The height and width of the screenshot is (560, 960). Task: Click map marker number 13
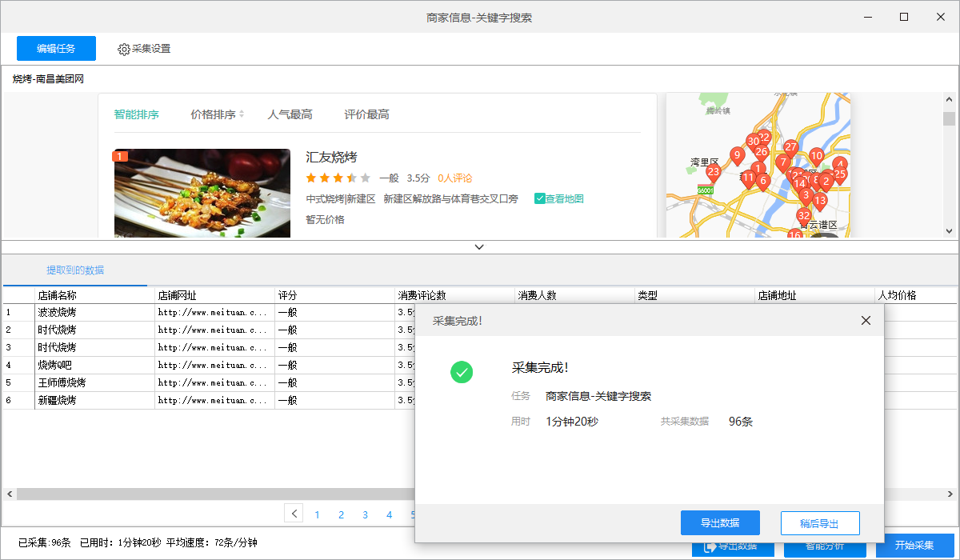(820, 201)
